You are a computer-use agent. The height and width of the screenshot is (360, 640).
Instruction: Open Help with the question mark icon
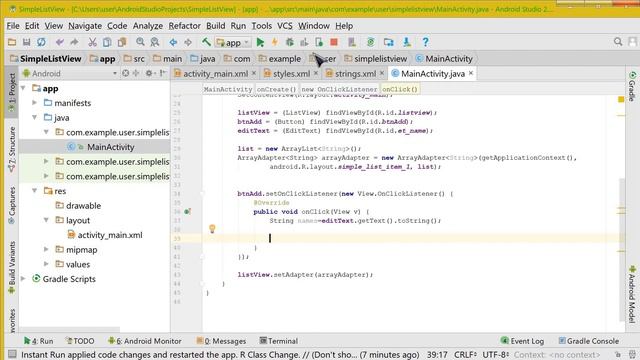click(425, 42)
